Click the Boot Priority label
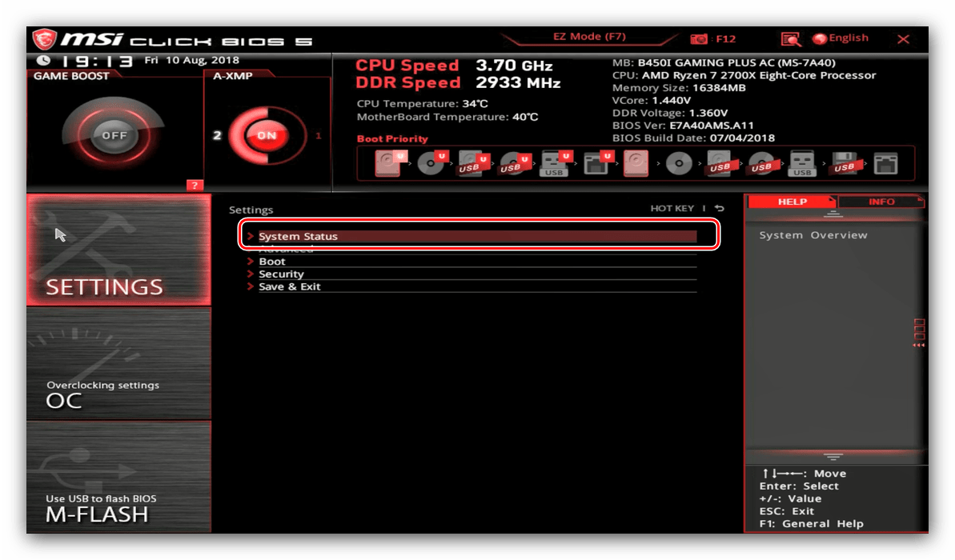 click(x=392, y=138)
